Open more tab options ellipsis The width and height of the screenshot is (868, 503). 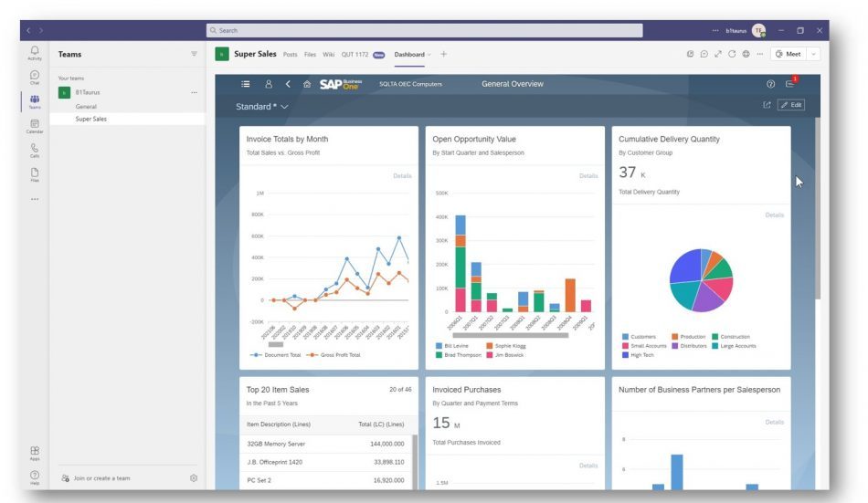coord(759,54)
